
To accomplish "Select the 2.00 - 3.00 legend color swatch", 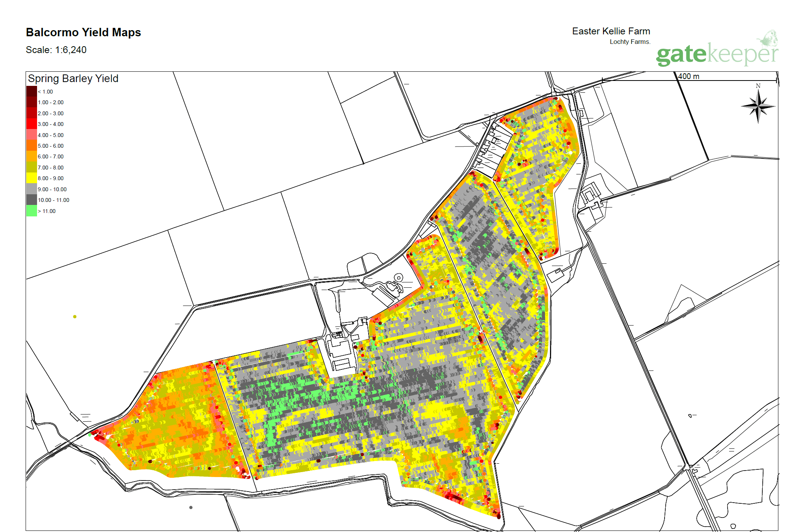I will [x=32, y=113].
